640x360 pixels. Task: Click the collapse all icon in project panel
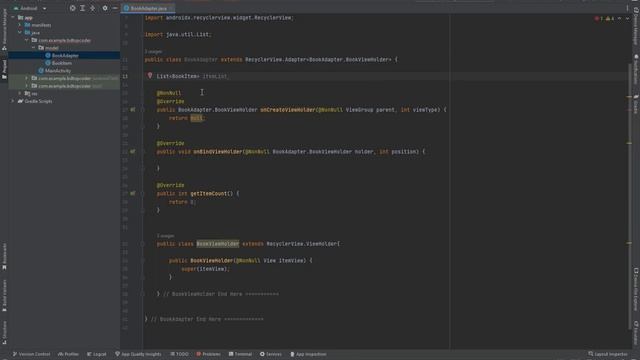(x=93, y=8)
